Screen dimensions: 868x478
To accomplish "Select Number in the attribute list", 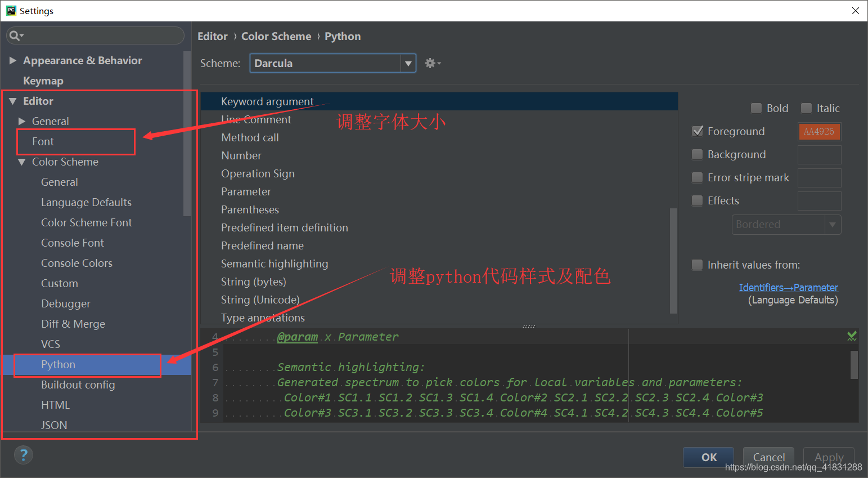I will 439,155.
